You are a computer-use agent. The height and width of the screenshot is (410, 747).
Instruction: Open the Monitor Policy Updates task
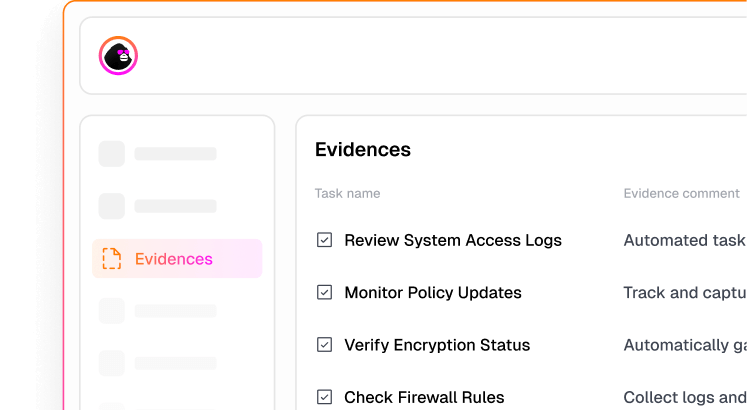pos(432,293)
